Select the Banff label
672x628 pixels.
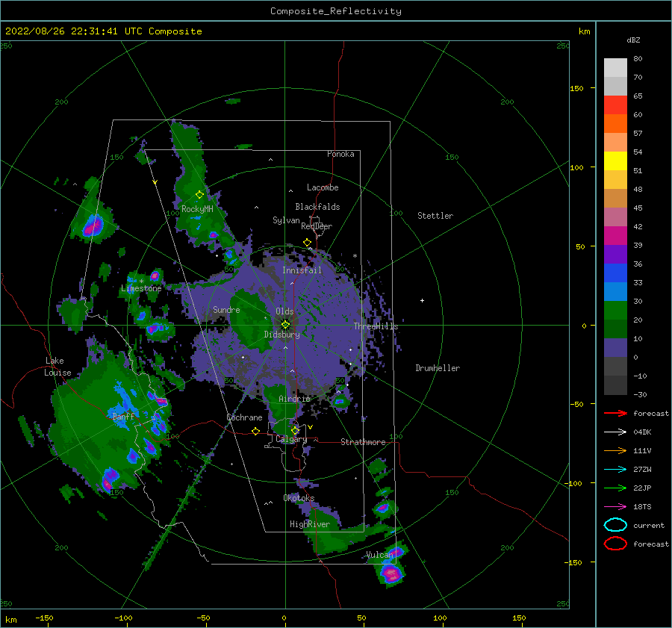click(123, 416)
